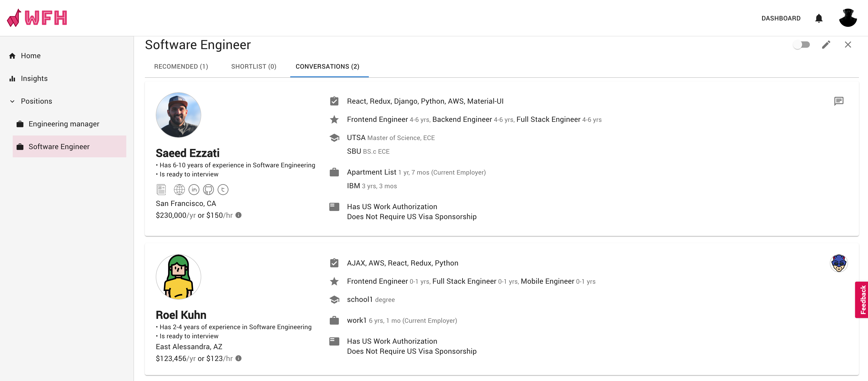This screenshot has width=868, height=381.
Task: Click info icon beside $123,456/yr salary
Action: [x=238, y=358]
